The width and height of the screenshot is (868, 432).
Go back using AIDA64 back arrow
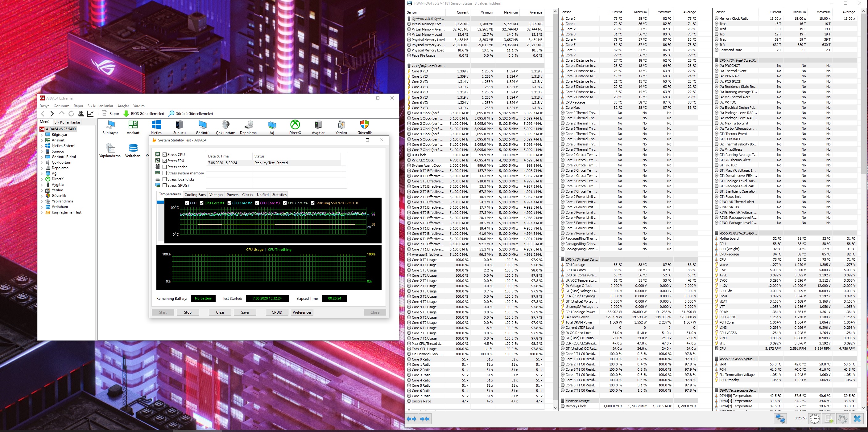click(x=43, y=113)
